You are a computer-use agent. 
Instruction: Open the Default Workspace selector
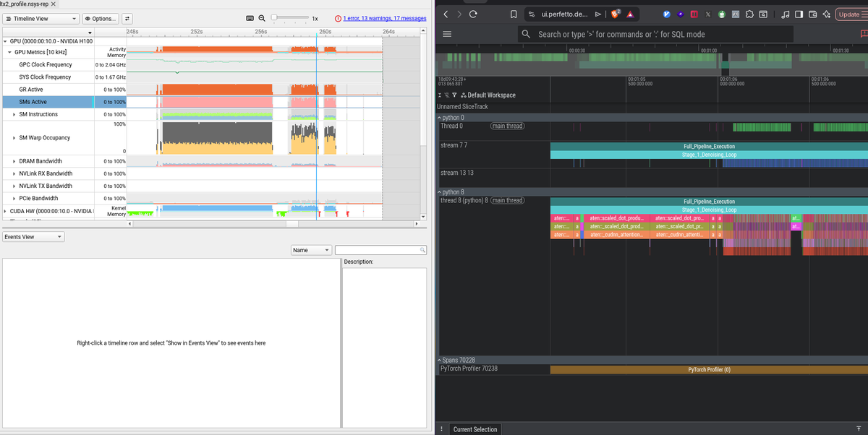(487, 95)
